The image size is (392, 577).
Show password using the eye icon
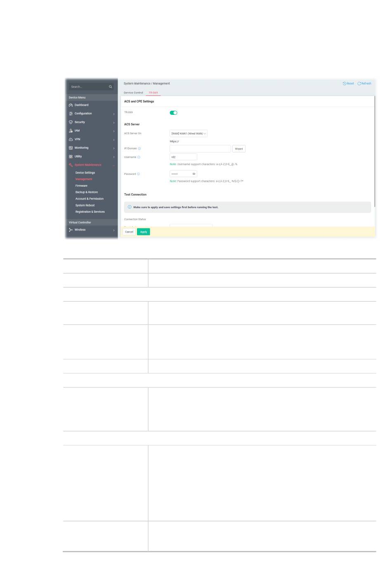(194, 174)
